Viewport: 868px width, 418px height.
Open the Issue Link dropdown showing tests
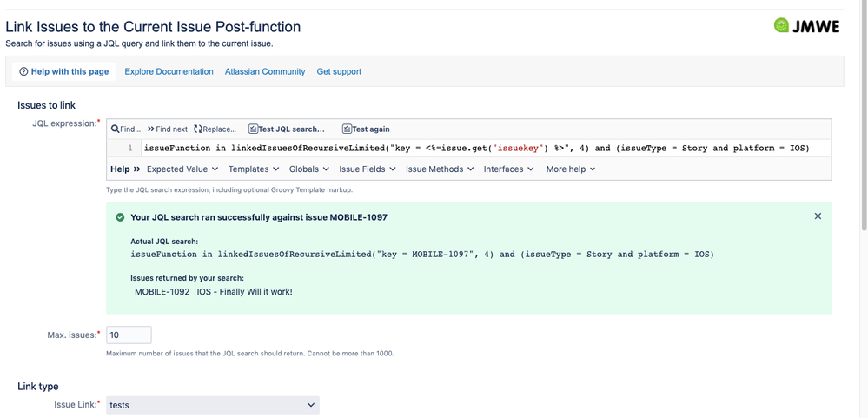[213, 405]
